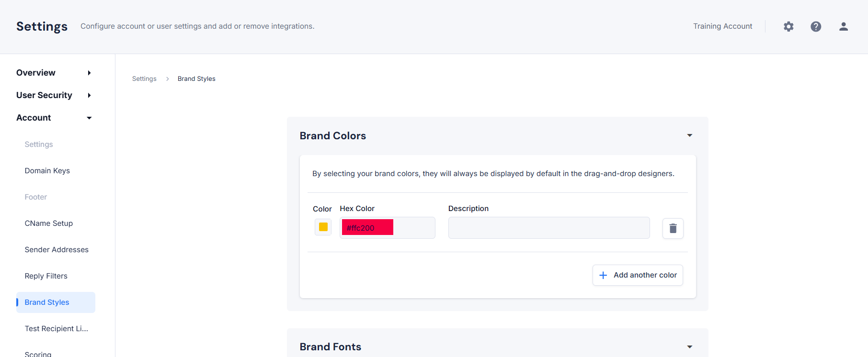Click the plus icon for adding color
Image resolution: width=868 pixels, height=357 pixels.
603,275
